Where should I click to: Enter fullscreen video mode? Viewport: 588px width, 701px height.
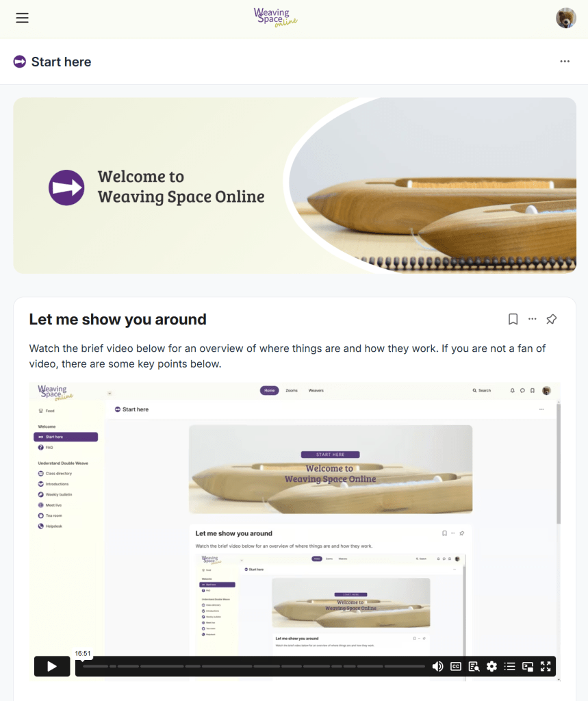coord(546,667)
